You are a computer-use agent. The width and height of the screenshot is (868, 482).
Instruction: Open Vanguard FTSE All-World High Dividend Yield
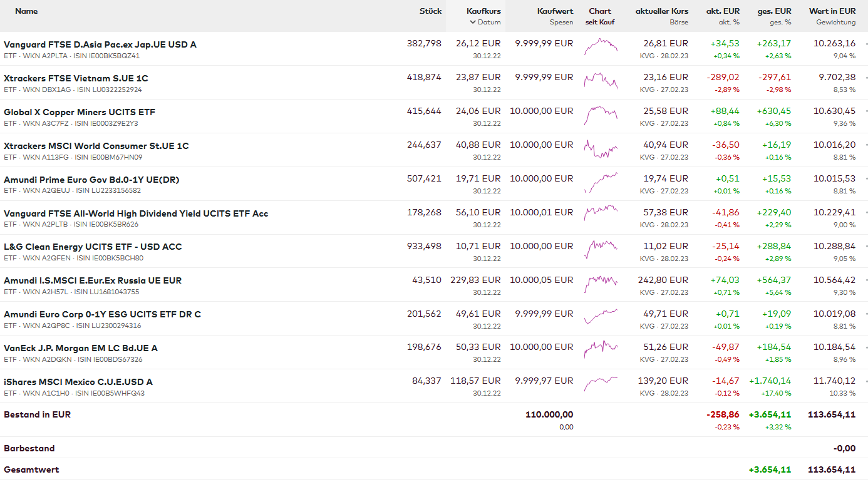coord(136,213)
